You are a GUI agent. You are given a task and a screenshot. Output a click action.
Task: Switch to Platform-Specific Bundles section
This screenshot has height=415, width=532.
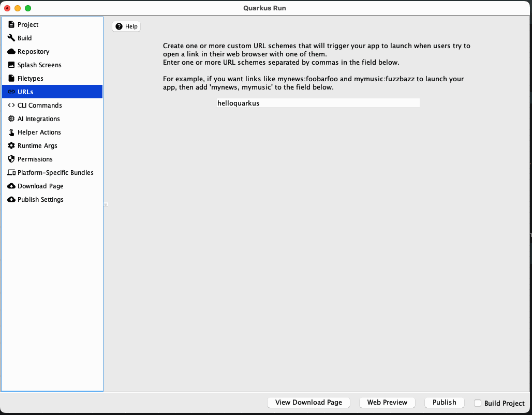pos(55,172)
